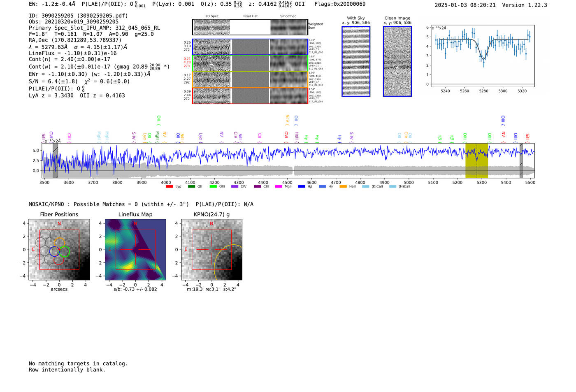
Task: Select the orange-bordered fiber spectrum row
Action: [x=250, y=79]
